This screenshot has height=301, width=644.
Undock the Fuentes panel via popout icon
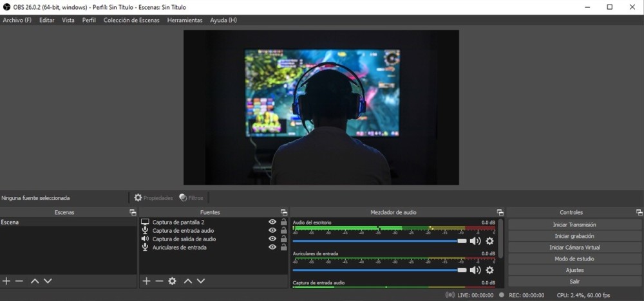pyautogui.click(x=284, y=212)
